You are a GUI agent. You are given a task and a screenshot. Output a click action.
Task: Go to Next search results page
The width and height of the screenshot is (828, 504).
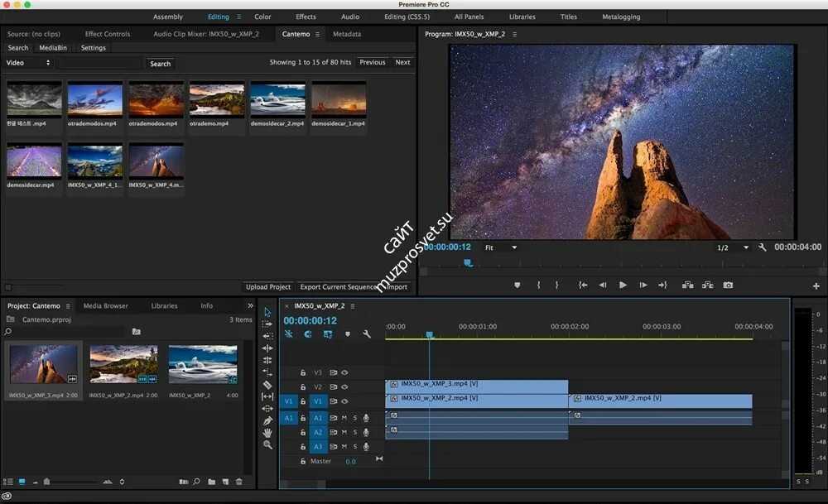point(402,62)
